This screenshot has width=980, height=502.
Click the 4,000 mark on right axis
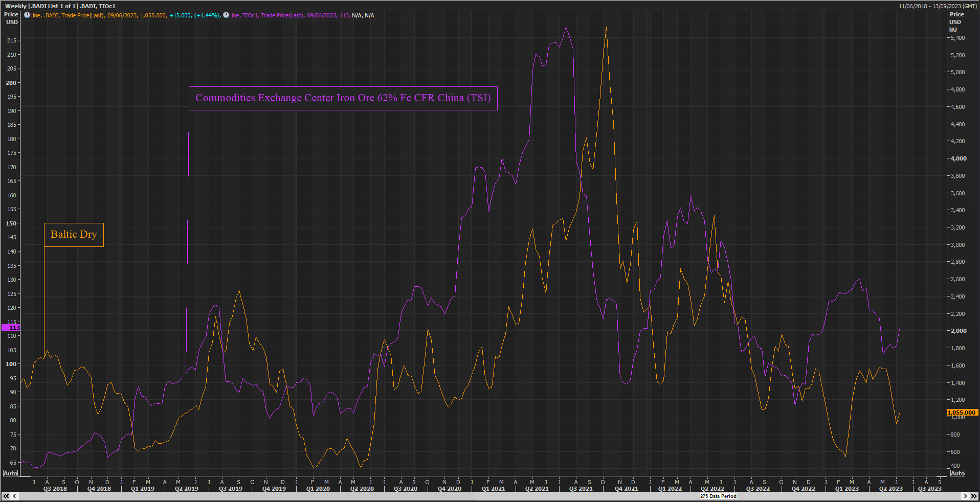[959, 158]
